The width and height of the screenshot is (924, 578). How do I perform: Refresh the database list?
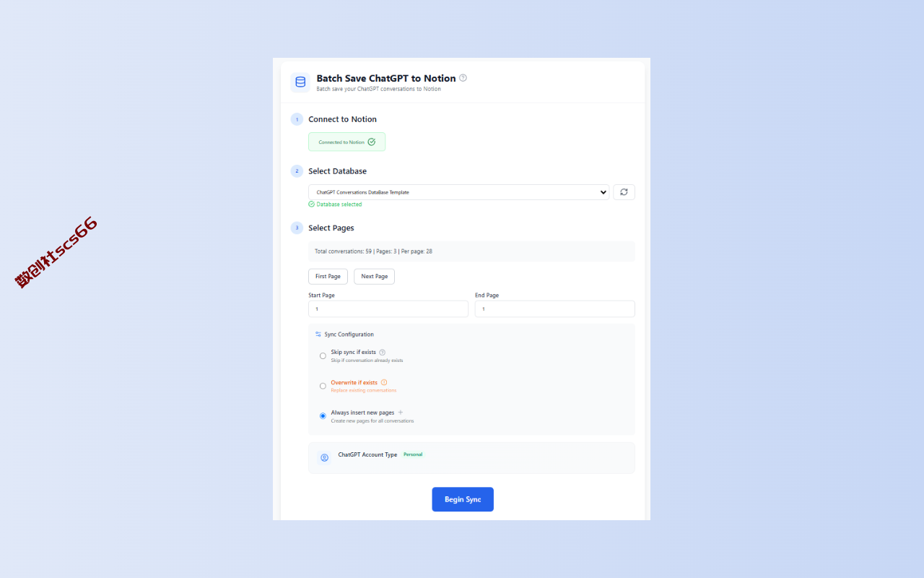(624, 192)
